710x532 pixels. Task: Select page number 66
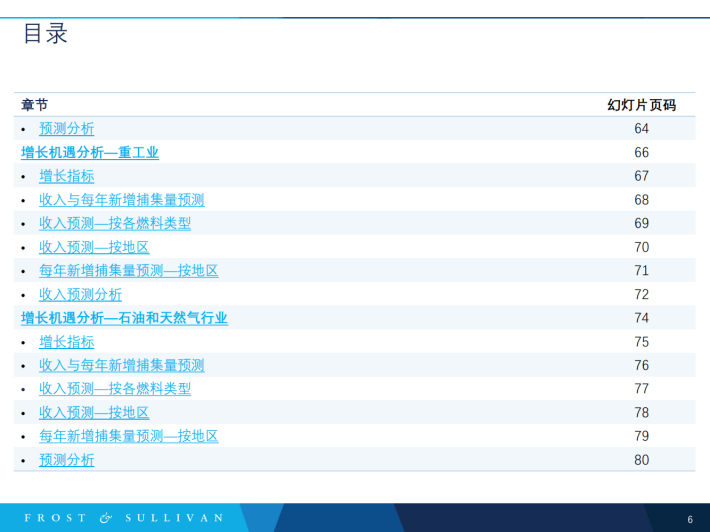642,153
